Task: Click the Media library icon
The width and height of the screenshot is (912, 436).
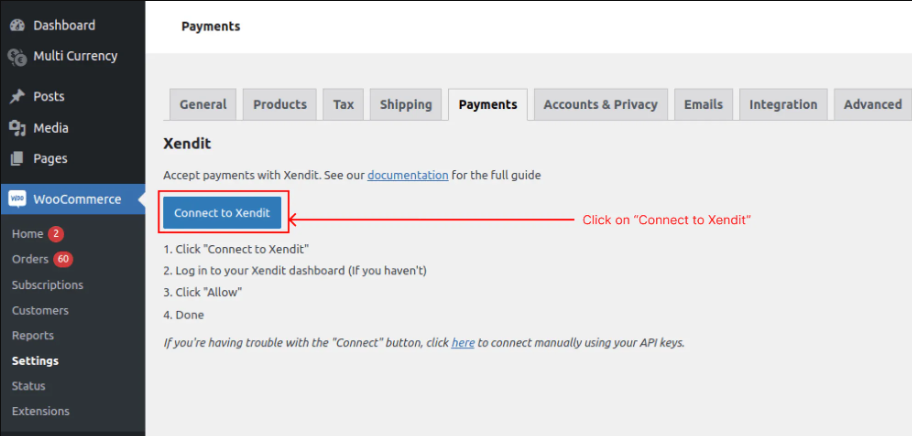Action: [x=17, y=128]
